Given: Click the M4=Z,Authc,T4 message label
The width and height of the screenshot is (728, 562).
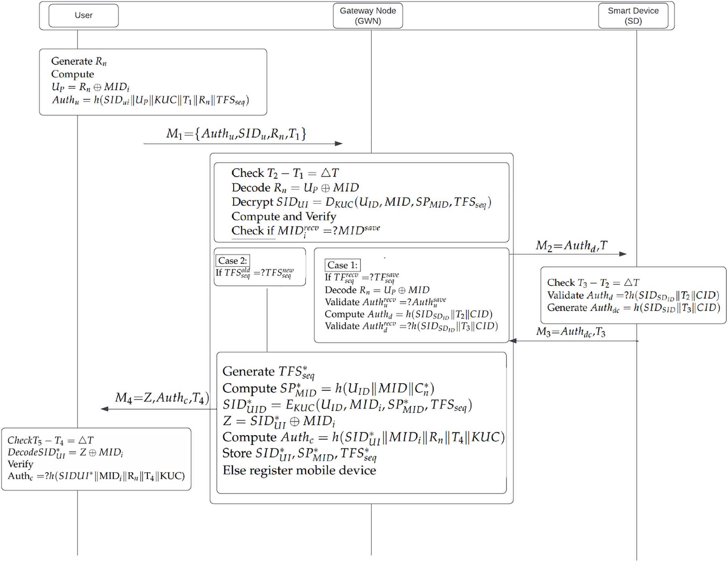Looking at the screenshot, I should click(162, 398).
